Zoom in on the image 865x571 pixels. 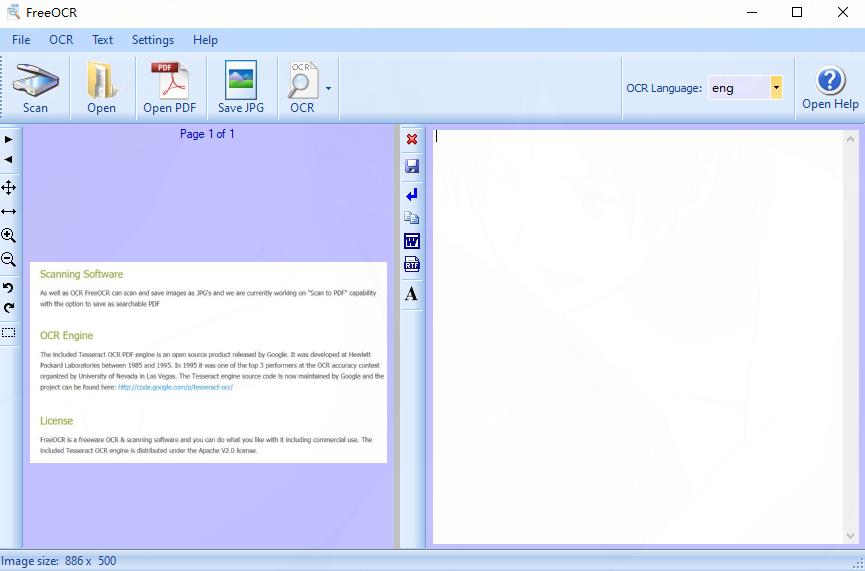click(x=8, y=236)
